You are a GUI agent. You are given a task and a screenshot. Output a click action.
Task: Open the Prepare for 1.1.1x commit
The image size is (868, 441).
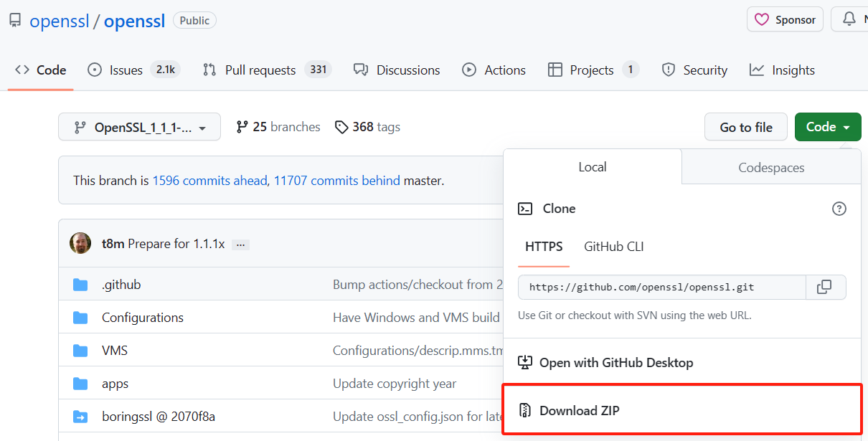click(x=176, y=244)
